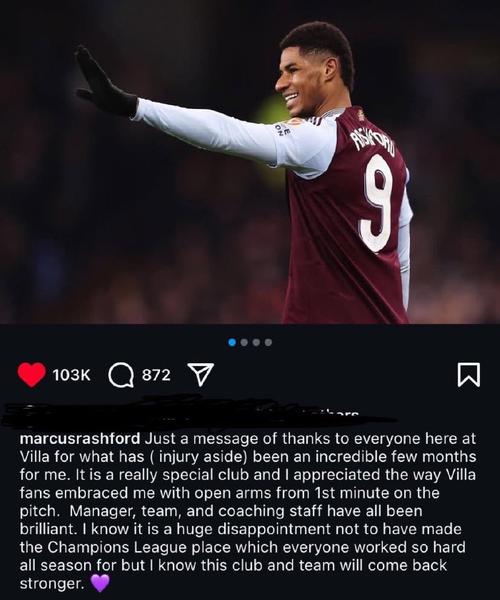Screen dimensions: 500x600
Task: Select the first blue carousel dot
Action: pos(232,342)
